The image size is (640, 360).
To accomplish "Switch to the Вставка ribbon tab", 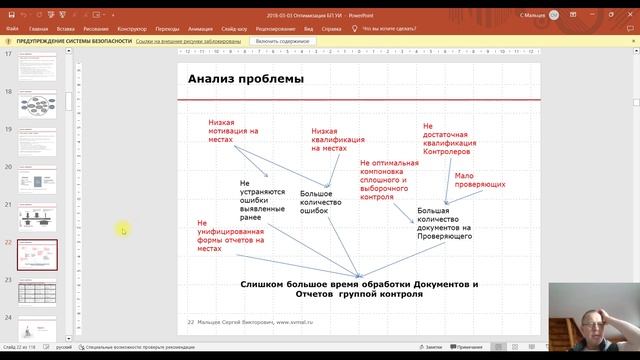I will tap(65, 29).
